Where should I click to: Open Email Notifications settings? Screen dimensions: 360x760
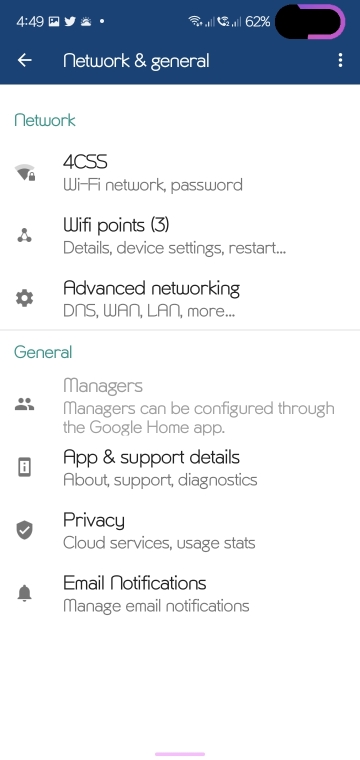pos(180,594)
